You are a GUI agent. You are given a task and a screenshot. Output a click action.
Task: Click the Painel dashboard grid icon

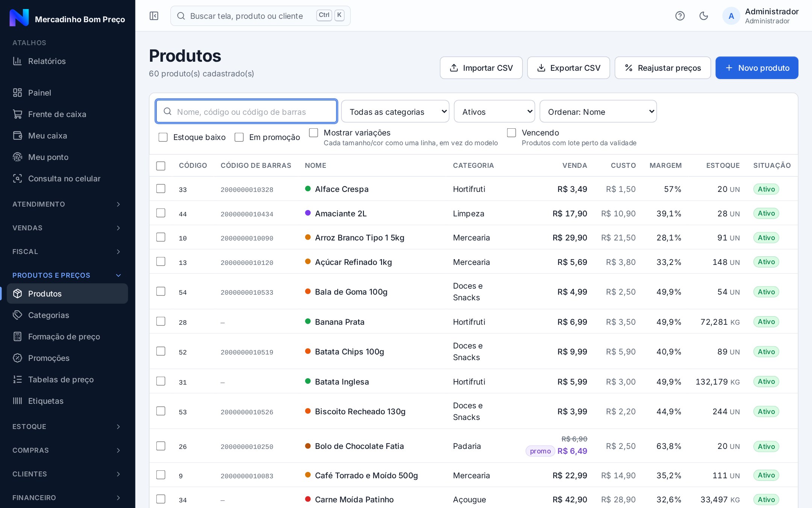(17, 93)
